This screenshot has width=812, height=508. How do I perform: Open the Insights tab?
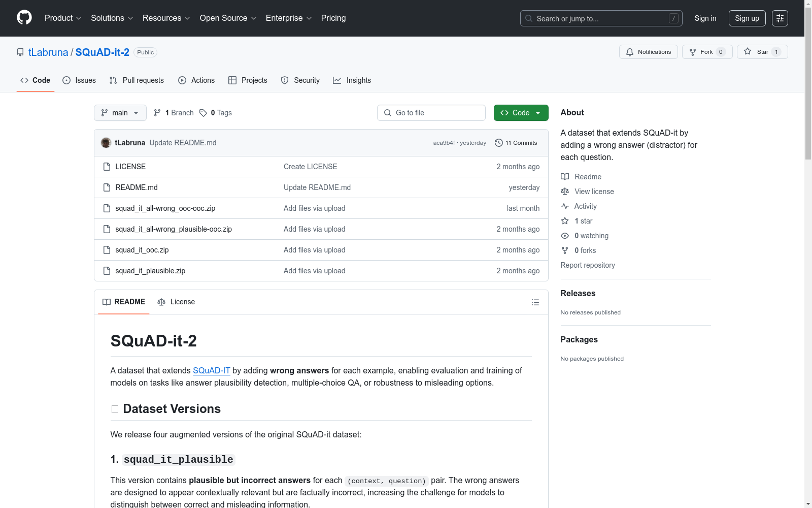coord(352,80)
